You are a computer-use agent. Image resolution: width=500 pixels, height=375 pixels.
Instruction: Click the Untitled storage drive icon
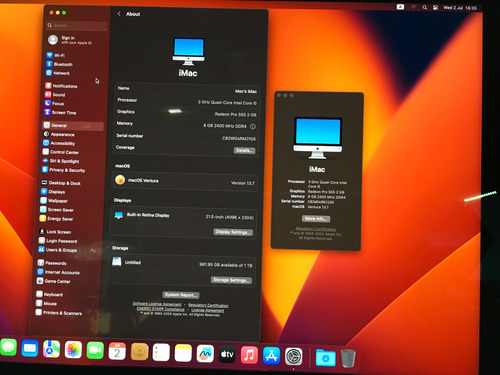117,262
